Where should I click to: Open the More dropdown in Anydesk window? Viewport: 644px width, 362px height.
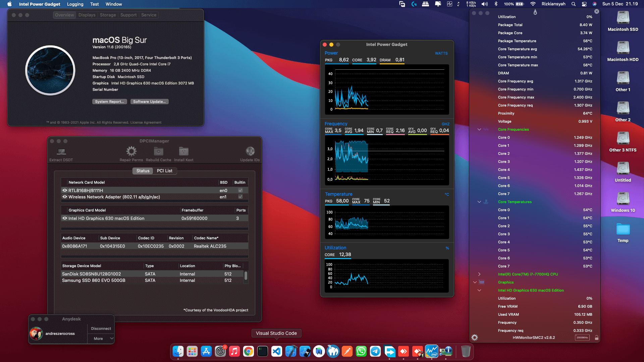[x=101, y=339]
